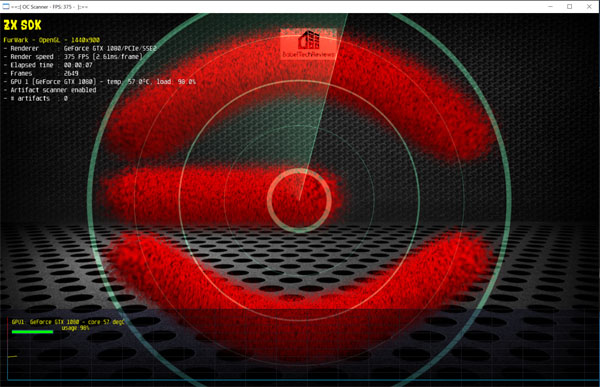Image resolution: width=600 pixels, height=387 pixels.
Task: Close the OC Scanner window
Action: tap(589, 7)
